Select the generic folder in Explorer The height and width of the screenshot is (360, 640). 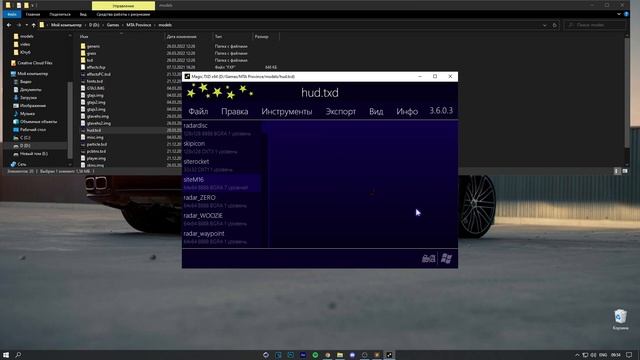coord(93,47)
